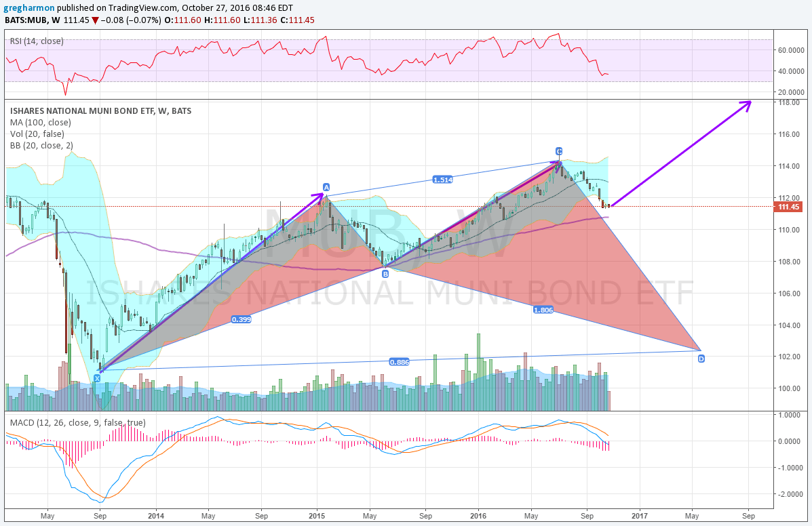Click the 114.00 price axis label
Image resolution: width=812 pixels, height=526 pixels.
pos(788,167)
